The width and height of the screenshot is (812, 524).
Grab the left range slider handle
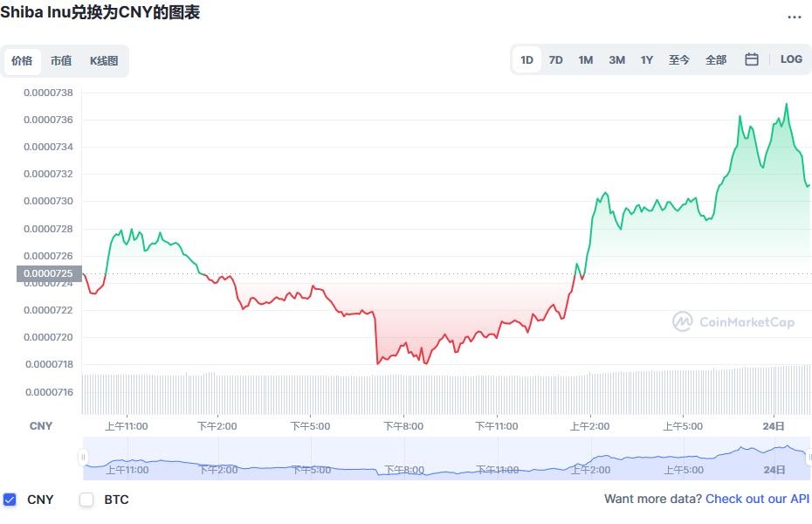84,458
